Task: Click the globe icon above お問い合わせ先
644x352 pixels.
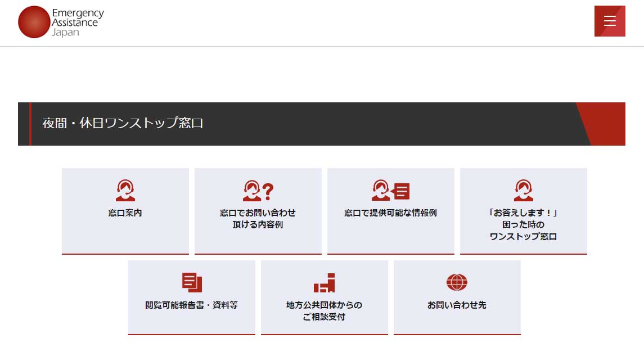Action: click(x=457, y=282)
